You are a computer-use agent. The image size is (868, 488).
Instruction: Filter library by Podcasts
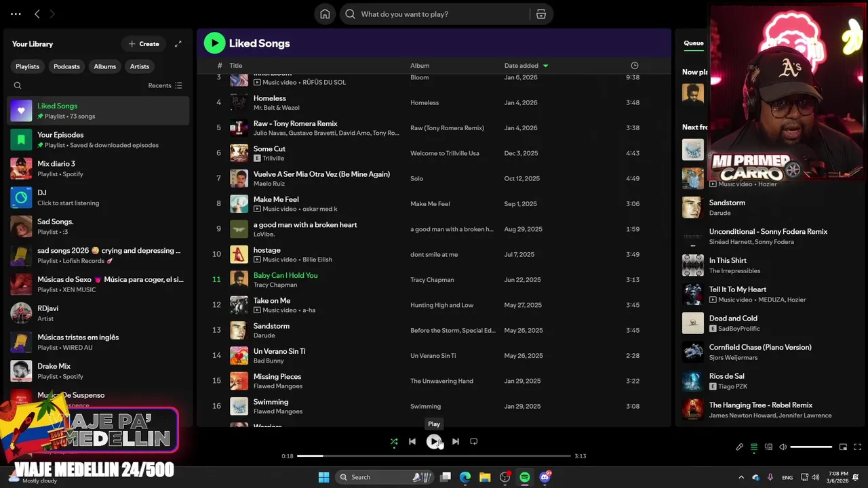(x=66, y=66)
